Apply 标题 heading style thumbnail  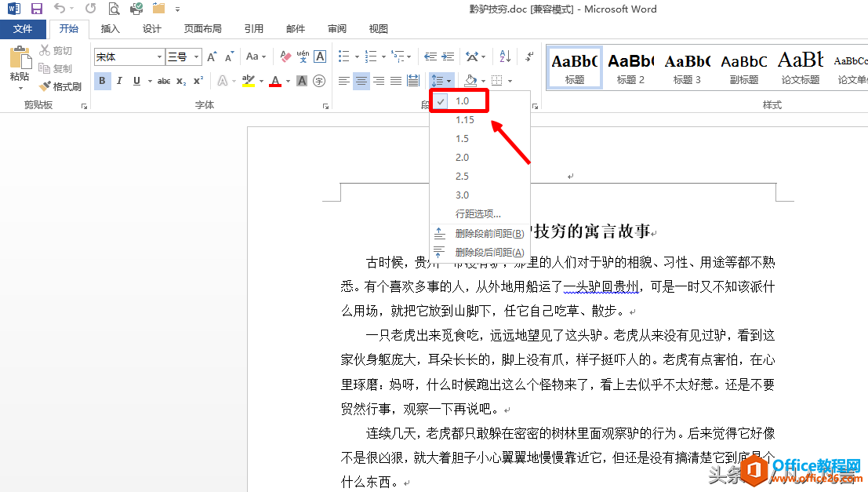575,67
